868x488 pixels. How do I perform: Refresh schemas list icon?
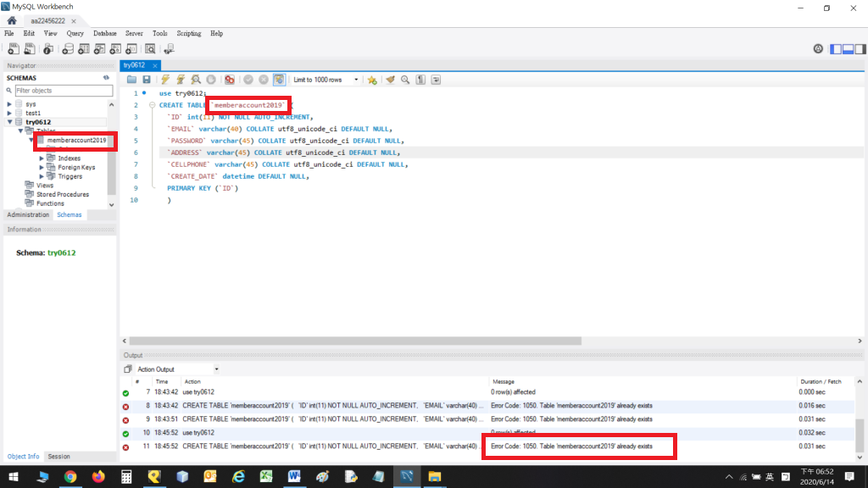point(106,78)
